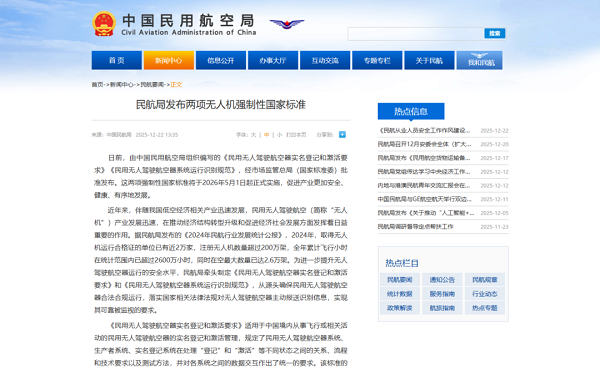Screen dimensions: 600x369
Task: Click the article timestamp 2025-12-22 13:35
Action: [157, 135]
